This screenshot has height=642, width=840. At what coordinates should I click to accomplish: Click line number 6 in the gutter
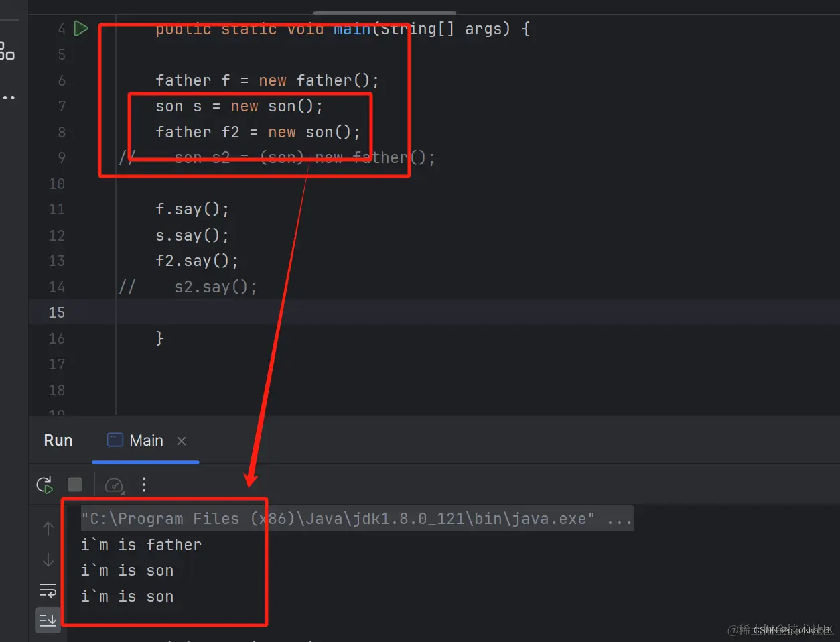pyautogui.click(x=62, y=80)
